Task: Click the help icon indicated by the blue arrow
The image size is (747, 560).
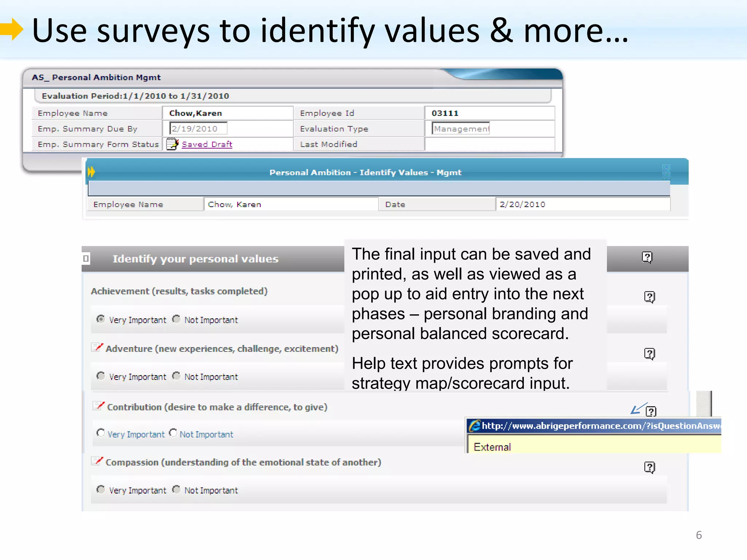Action: (651, 411)
